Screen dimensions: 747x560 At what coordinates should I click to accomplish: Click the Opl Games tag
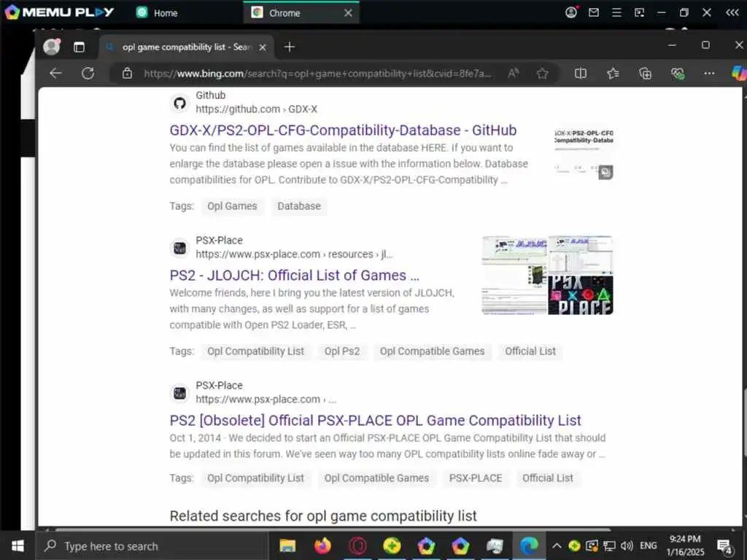(232, 206)
